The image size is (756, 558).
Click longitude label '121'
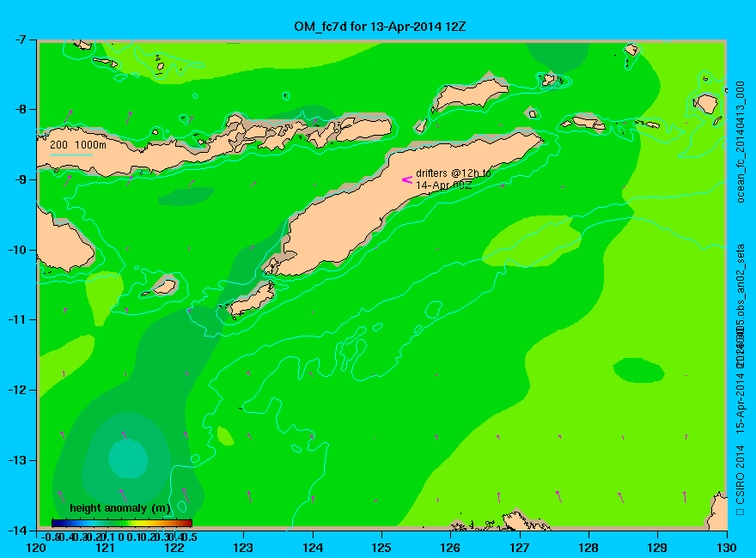click(x=105, y=548)
